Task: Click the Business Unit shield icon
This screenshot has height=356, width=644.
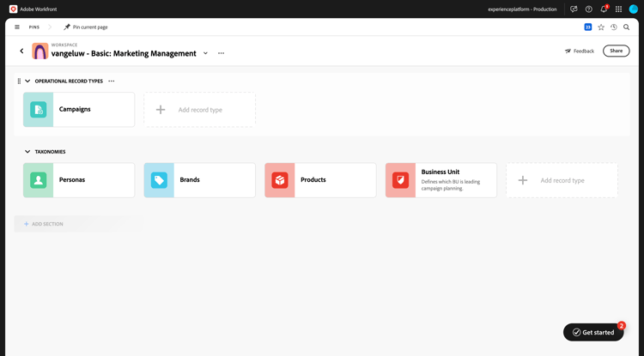Action: point(400,180)
